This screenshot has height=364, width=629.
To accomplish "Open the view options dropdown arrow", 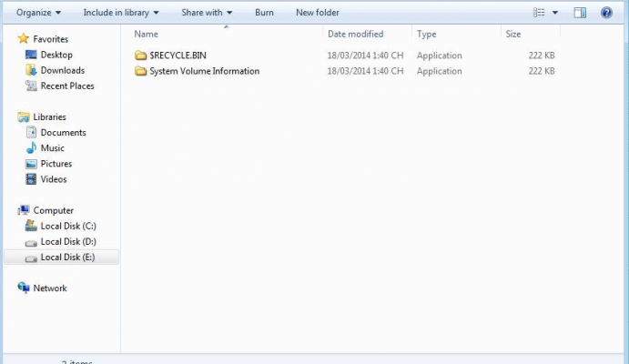I will (x=555, y=13).
